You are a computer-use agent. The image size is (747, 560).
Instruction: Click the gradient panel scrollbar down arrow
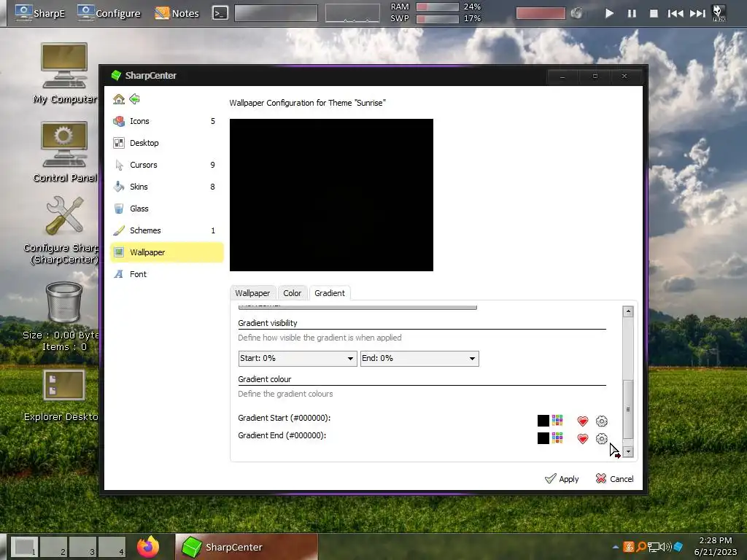tap(628, 451)
